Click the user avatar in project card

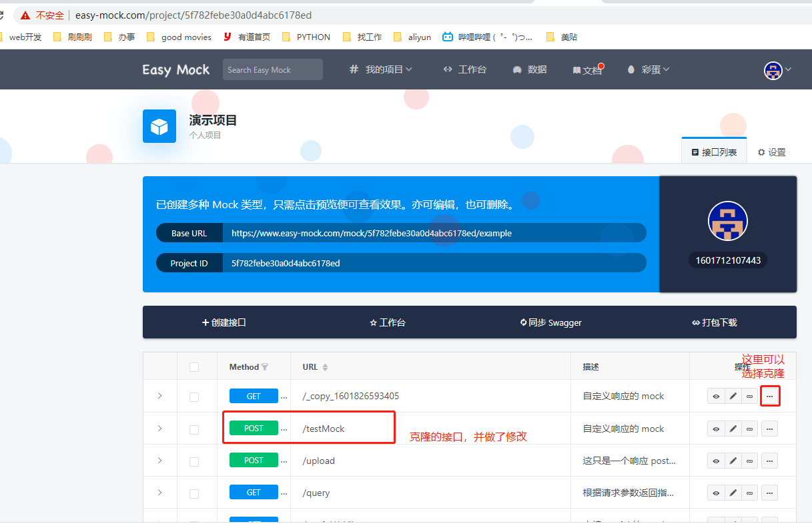[x=728, y=221]
